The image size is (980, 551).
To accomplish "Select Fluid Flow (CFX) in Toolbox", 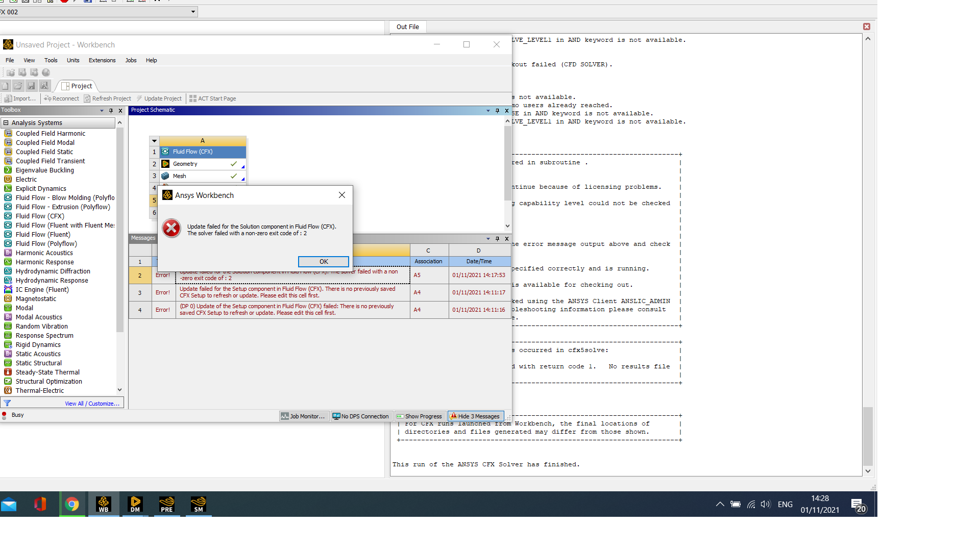I will pos(40,216).
